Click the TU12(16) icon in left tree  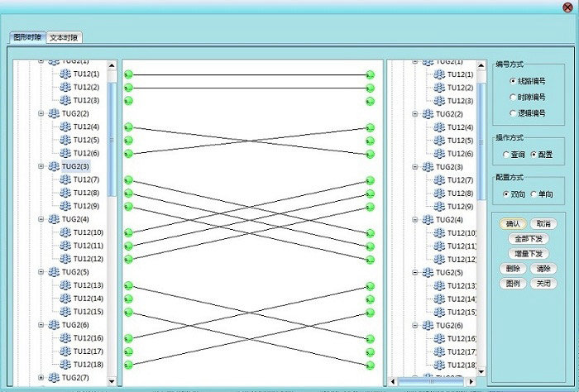[65, 338]
